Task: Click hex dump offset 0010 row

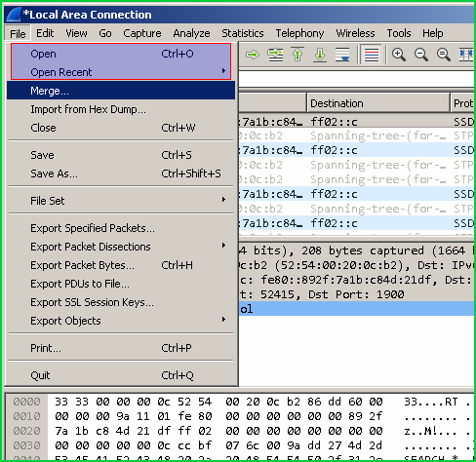Action: pyautogui.click(x=26, y=416)
